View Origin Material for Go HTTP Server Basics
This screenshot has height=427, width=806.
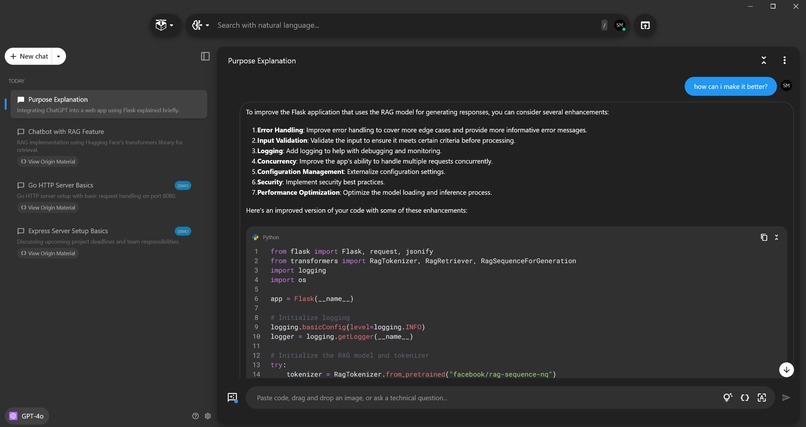(48, 208)
